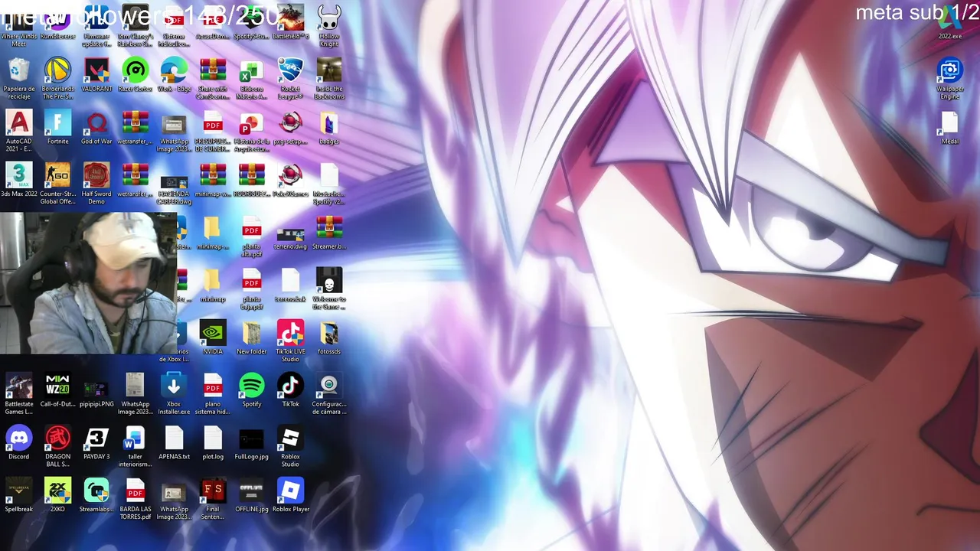Open Papelera de reciclaje
Screen dimensions: 980x551
(x=19, y=79)
